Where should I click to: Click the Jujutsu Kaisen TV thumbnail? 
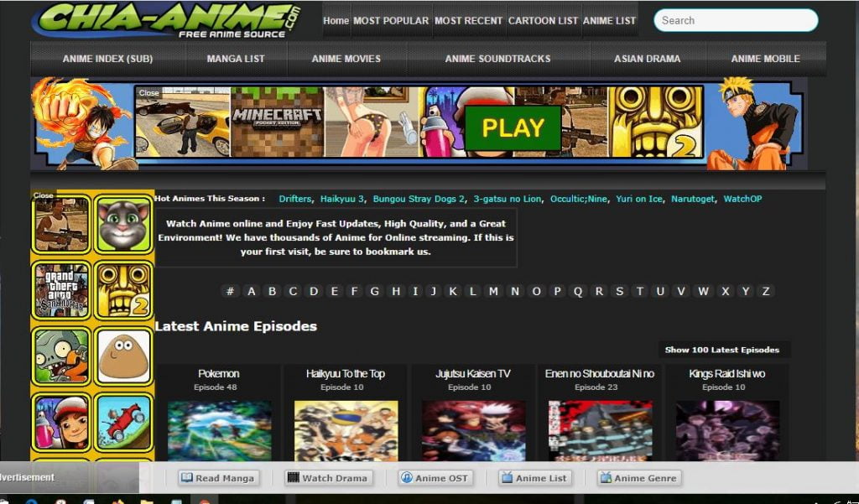473,430
